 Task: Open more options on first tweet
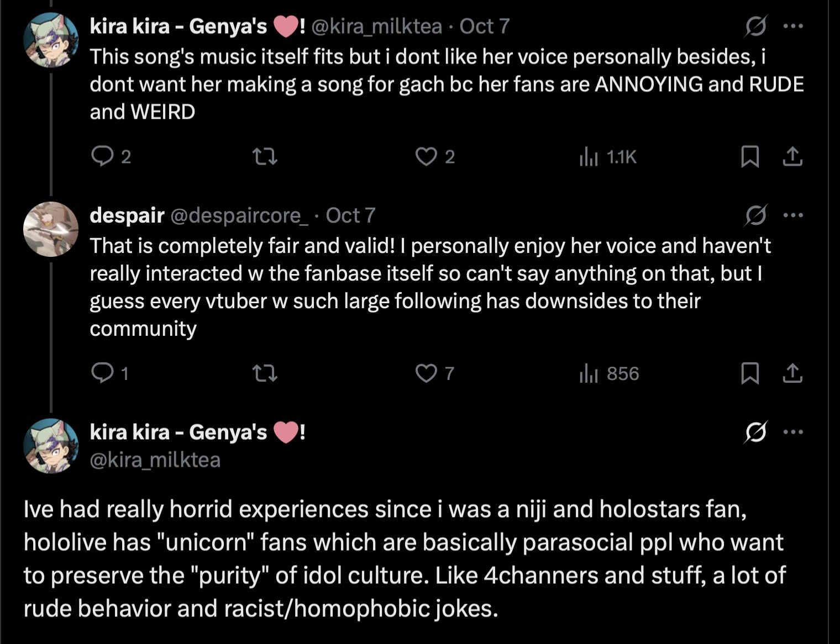[x=793, y=26]
